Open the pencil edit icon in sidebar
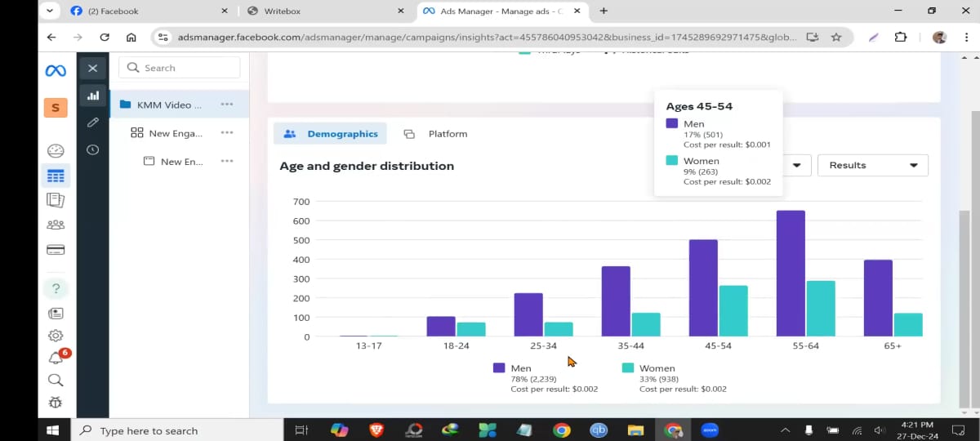The image size is (980, 441). point(93,122)
